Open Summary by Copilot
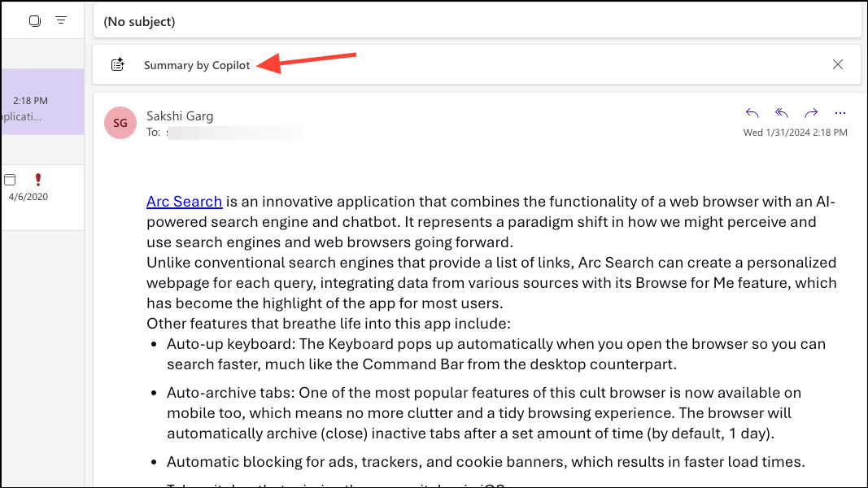Screen dimensions: 868x488 pos(197,65)
